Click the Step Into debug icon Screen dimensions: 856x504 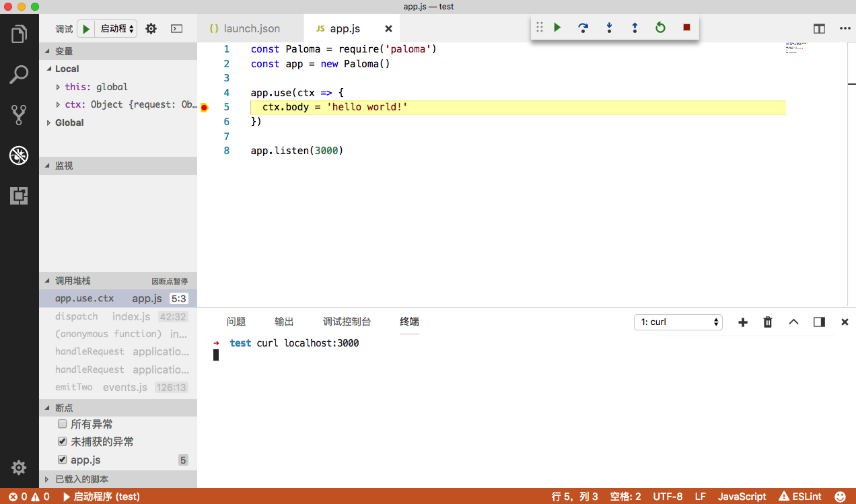point(609,28)
